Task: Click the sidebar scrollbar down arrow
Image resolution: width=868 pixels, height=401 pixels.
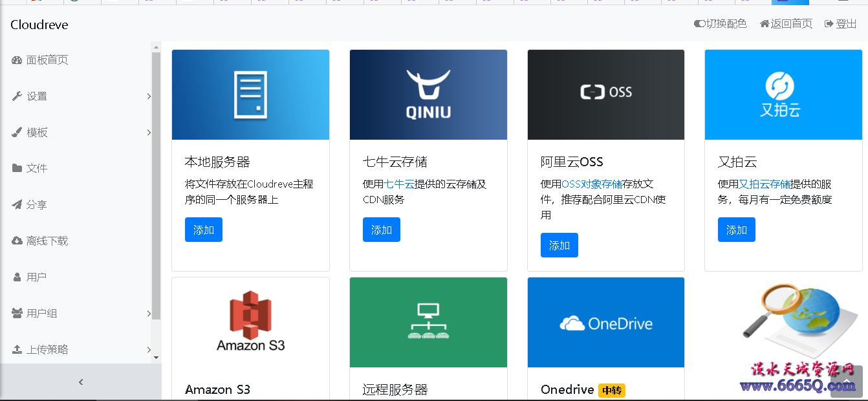Action: tap(156, 357)
